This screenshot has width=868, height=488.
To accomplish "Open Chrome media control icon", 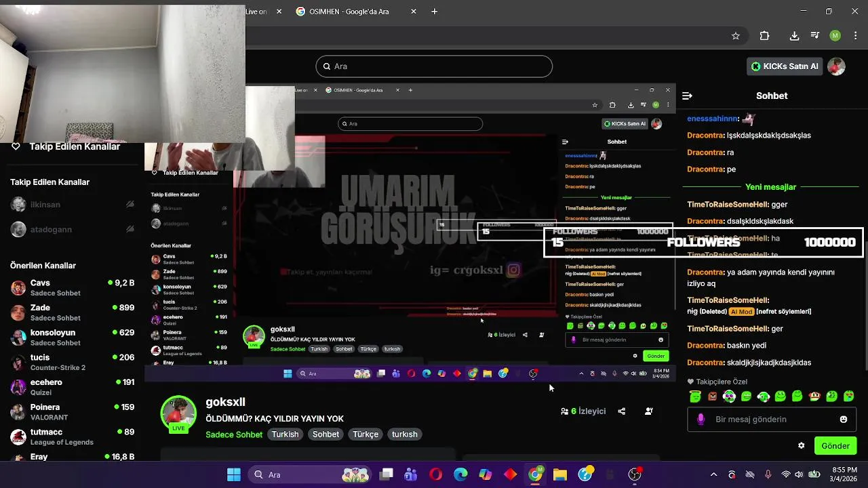I will [815, 36].
